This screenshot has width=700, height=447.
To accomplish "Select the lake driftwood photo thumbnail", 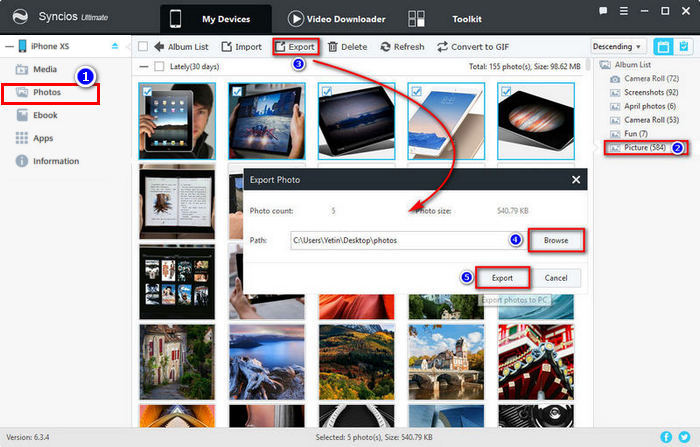I will tap(267, 362).
